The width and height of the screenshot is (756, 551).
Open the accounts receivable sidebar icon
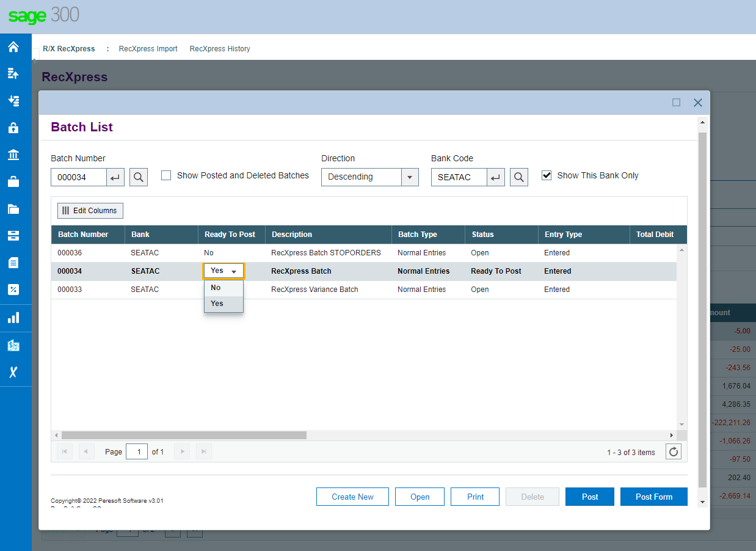pos(13,101)
